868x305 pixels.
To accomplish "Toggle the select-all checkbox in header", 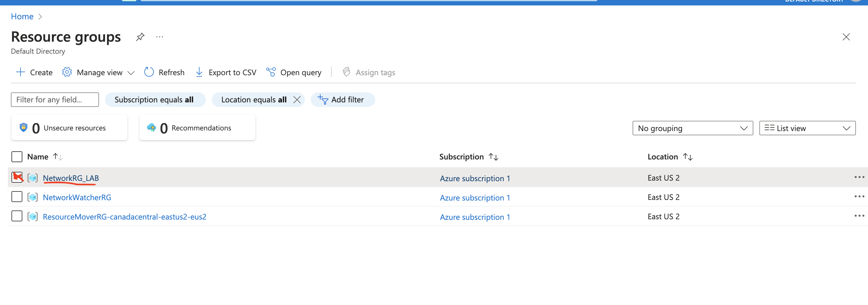I will tap(17, 157).
